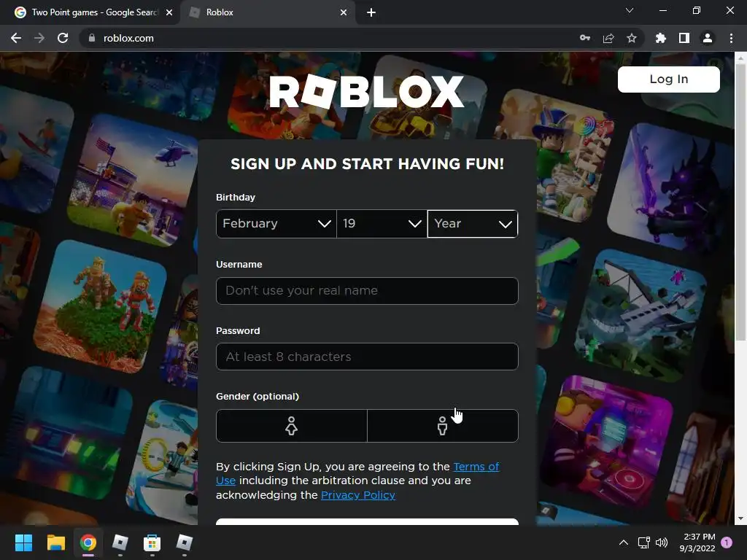Open the volume tray icon
The image size is (747, 560).
[661, 542]
